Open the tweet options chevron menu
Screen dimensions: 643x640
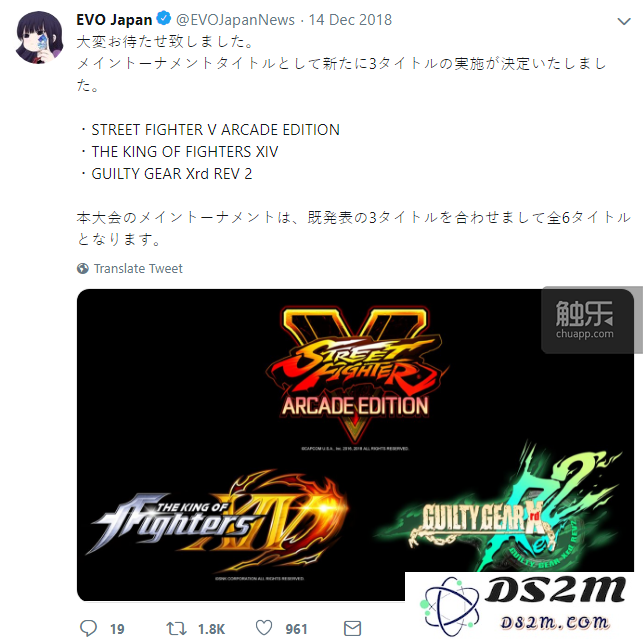[623, 21]
